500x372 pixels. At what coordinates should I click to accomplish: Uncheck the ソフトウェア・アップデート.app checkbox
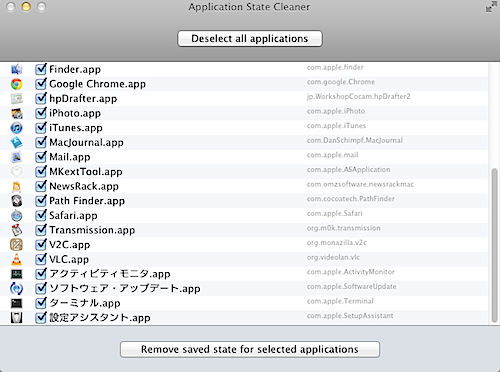point(41,289)
